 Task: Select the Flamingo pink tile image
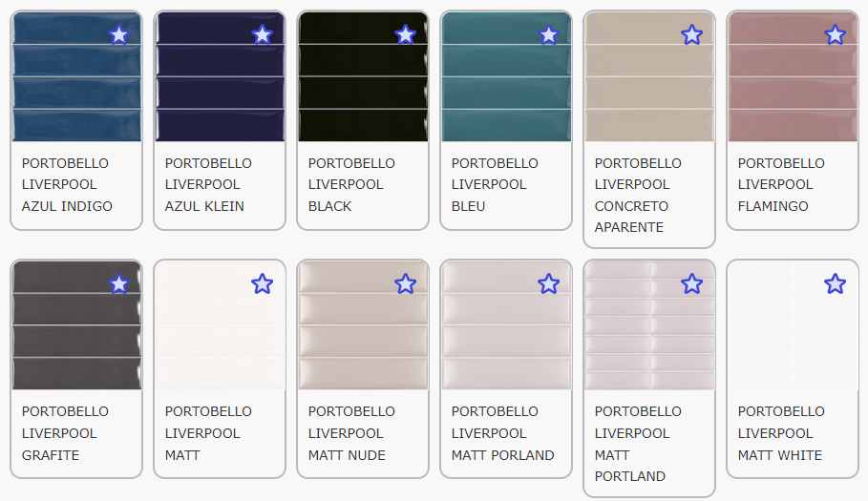(x=783, y=91)
